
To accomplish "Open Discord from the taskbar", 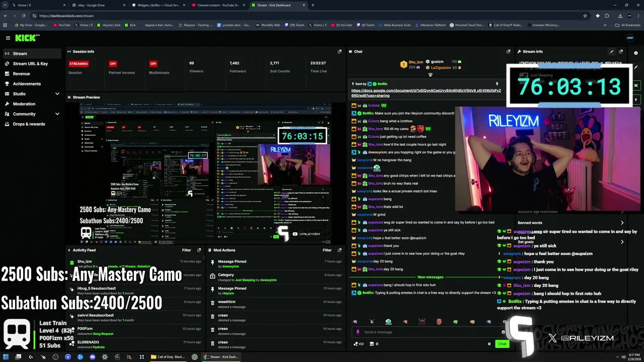I will (x=92, y=357).
